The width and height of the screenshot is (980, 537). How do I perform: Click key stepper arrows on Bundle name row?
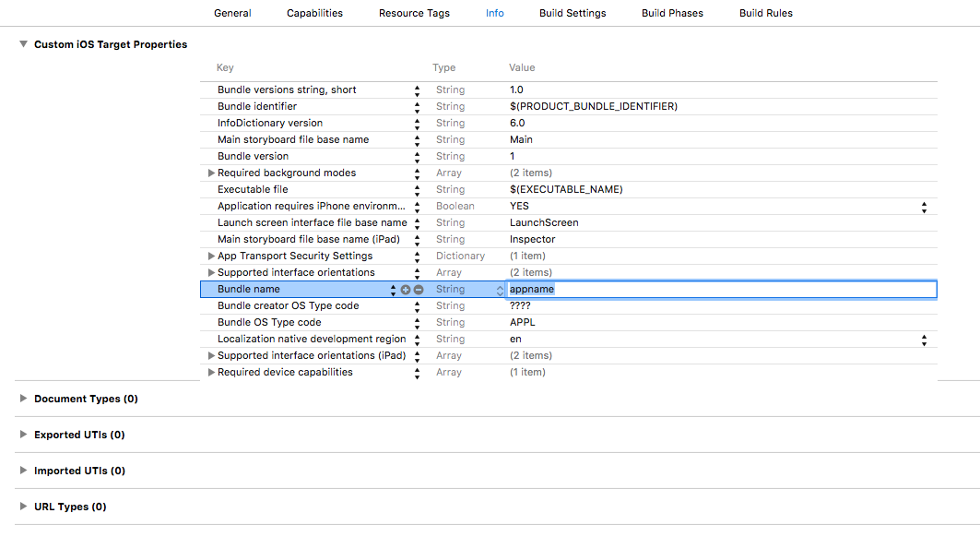pos(394,290)
